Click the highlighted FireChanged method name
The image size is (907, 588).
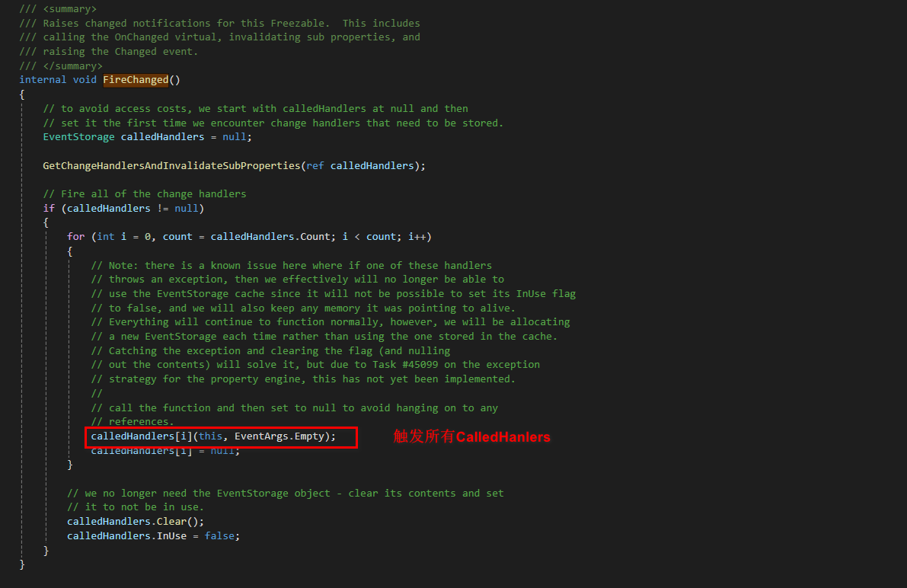[136, 80]
